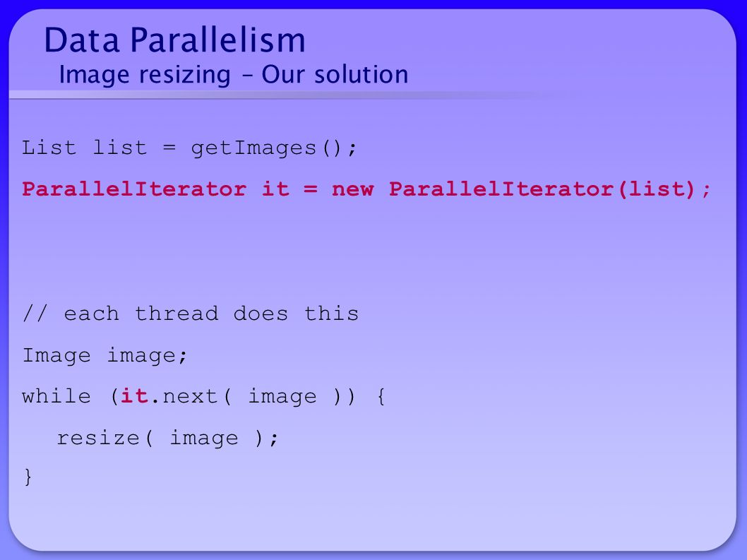
Task: Click the red 'it' in the while condition
Action: (x=134, y=397)
